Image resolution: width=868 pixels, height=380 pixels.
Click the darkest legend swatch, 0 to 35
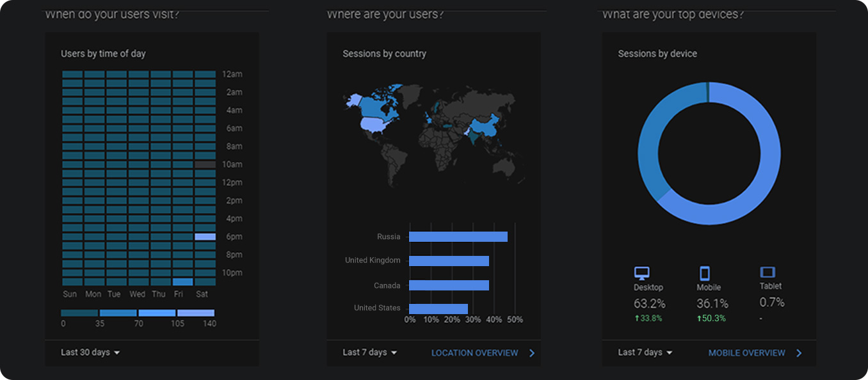[x=79, y=313]
